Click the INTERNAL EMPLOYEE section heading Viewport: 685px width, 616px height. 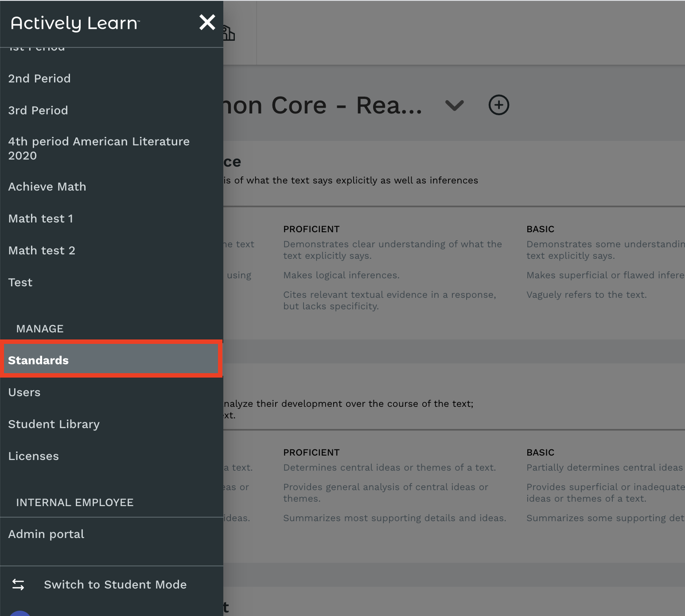(x=75, y=503)
